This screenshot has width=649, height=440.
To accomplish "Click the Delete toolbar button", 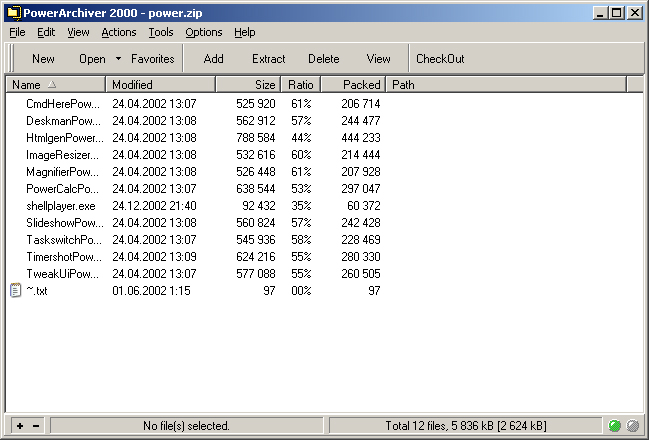I will (x=324, y=59).
